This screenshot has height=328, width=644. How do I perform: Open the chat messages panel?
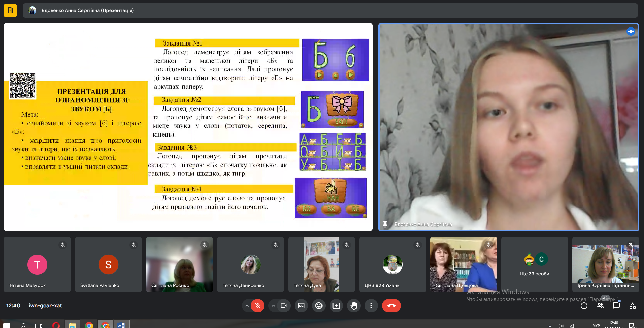click(616, 306)
